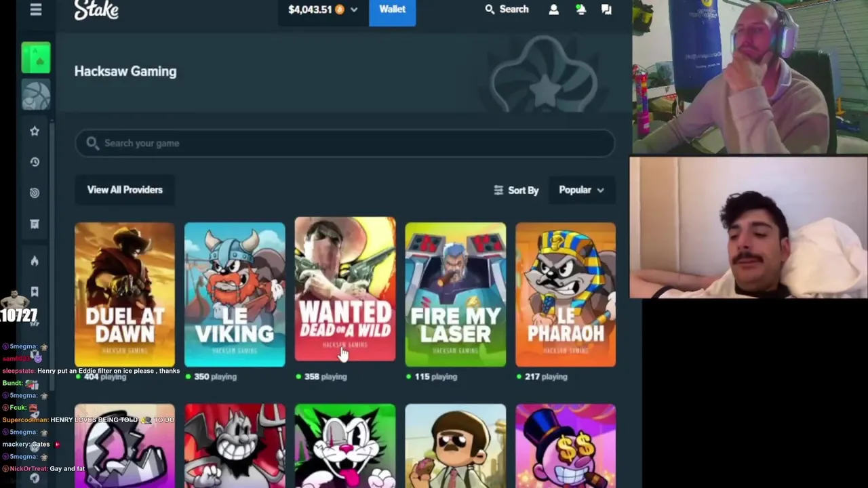Open the flame icon in sidebar
This screenshot has height=488, width=868.
point(35,261)
